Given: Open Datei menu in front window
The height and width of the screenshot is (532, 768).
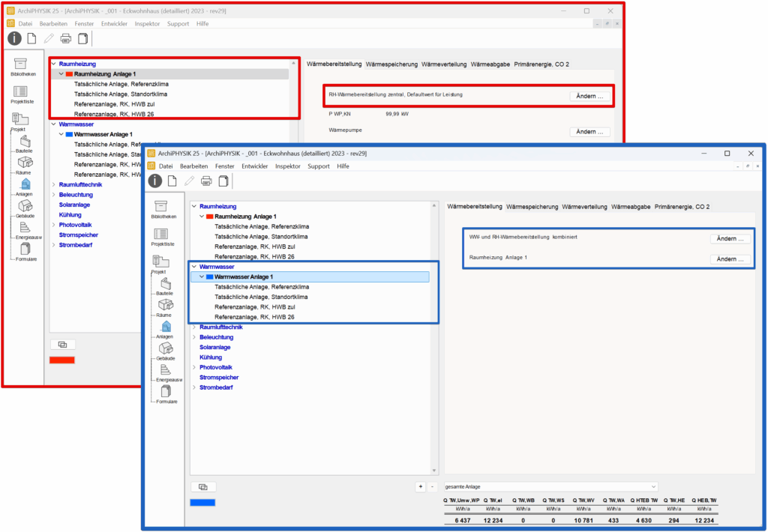Looking at the screenshot, I should (x=166, y=166).
